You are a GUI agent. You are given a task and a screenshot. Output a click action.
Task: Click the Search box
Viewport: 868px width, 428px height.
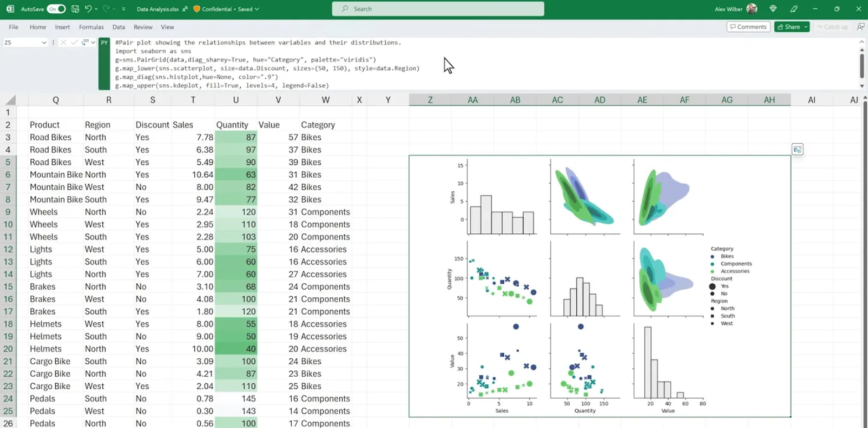click(x=438, y=9)
